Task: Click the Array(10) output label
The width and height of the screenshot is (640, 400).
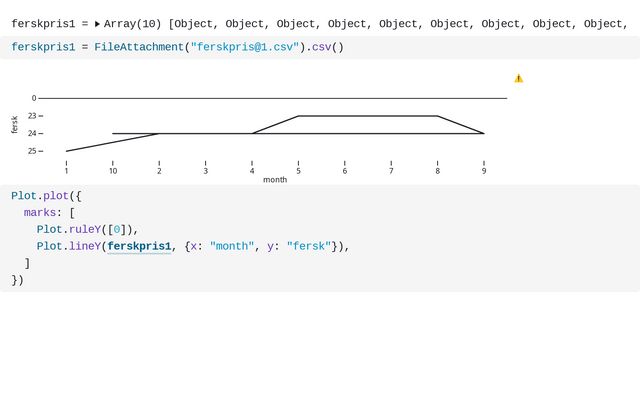Action: tap(133, 24)
